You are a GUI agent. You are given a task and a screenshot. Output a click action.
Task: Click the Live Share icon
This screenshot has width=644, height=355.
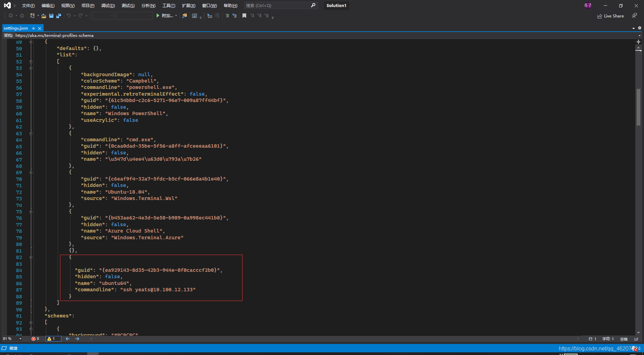[599, 16]
